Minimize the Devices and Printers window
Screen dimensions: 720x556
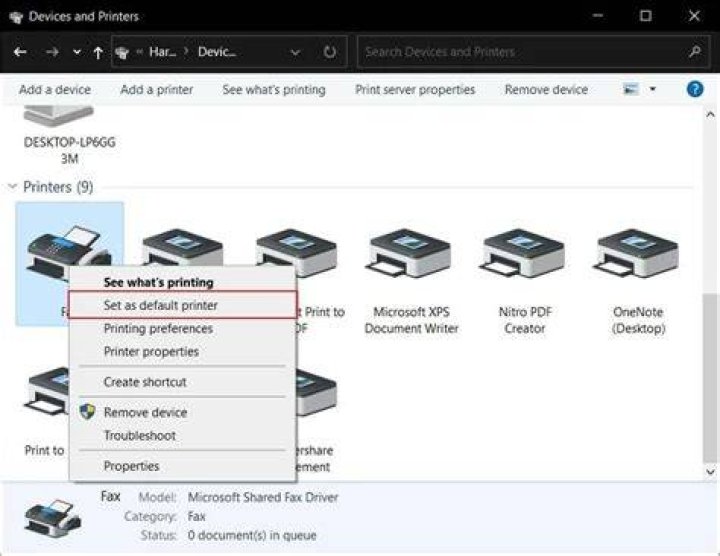597,16
